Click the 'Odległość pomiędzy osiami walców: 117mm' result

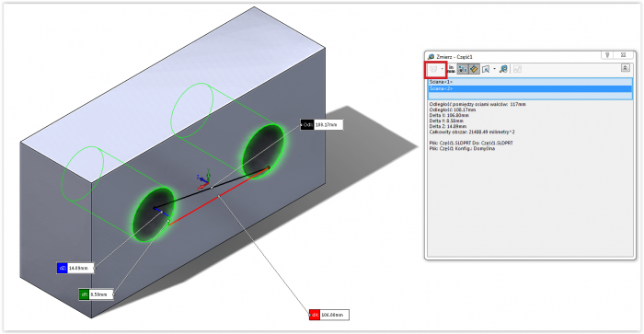click(x=477, y=104)
